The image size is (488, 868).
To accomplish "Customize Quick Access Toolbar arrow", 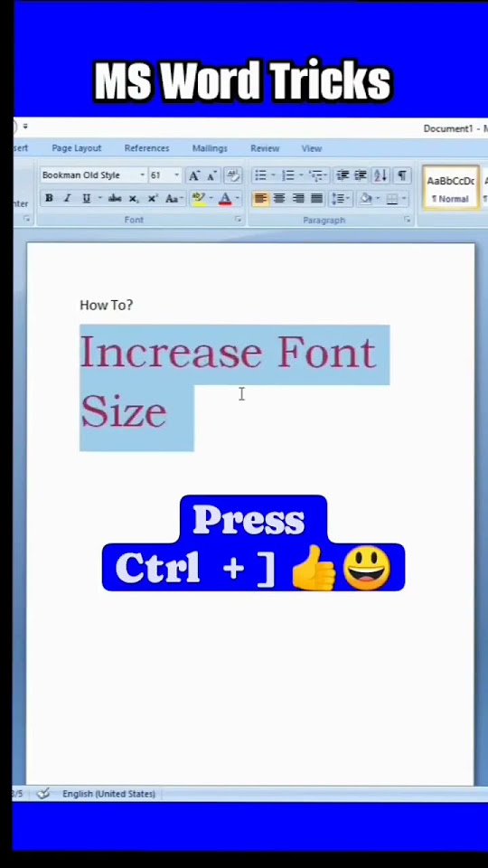I will pyautogui.click(x=25, y=127).
